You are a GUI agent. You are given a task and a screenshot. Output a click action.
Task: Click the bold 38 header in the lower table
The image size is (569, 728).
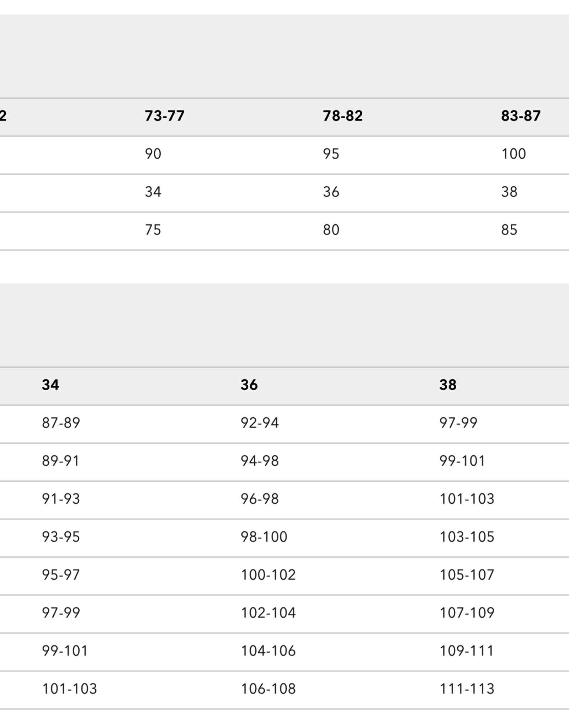click(448, 385)
